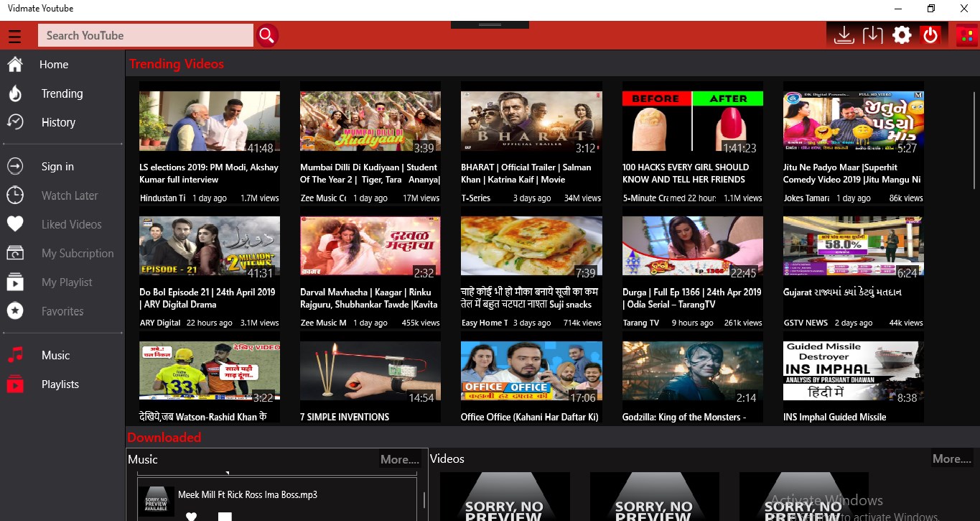Screen dimensions: 980x521
Task: Open the settings gear icon
Action: pyautogui.click(x=902, y=35)
